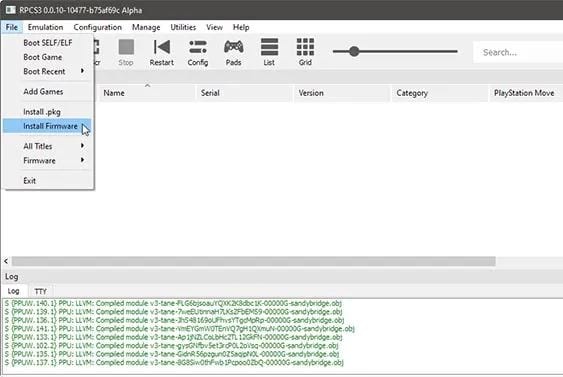Sort by PlayStation Move column header
This screenshot has width=563, height=377.
(526, 93)
